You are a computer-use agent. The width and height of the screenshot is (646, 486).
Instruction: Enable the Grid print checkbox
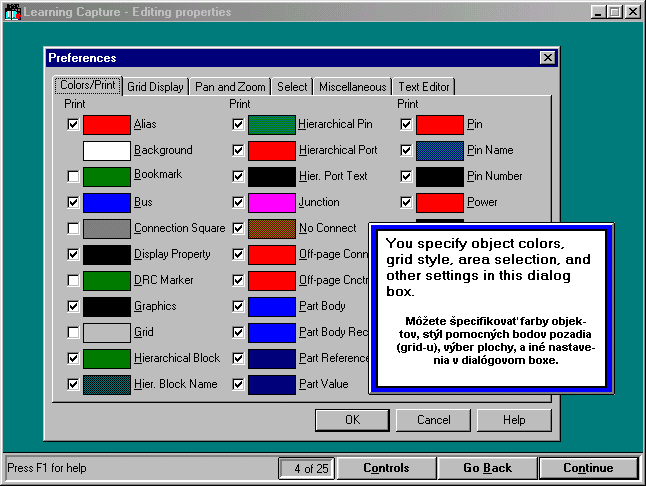pyautogui.click(x=73, y=333)
